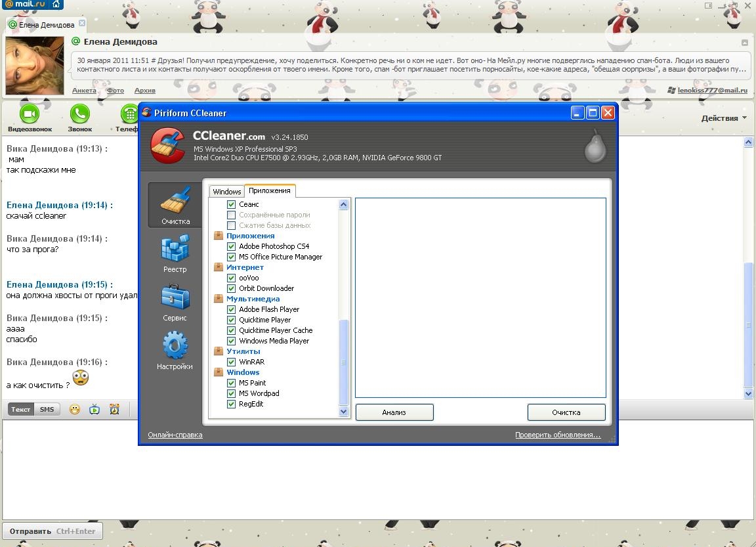Open the Анкета profile link

(85, 90)
